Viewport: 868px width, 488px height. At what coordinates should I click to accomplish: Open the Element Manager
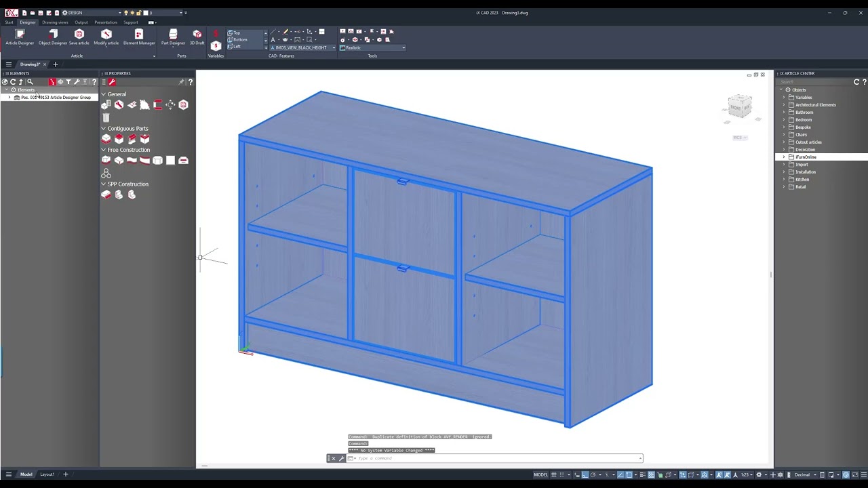tap(139, 37)
